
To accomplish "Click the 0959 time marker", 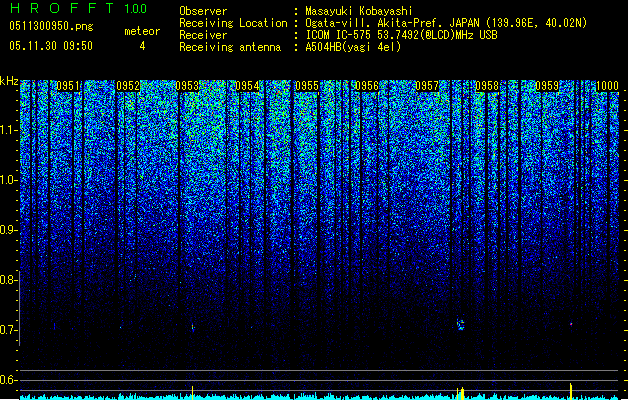I will (x=547, y=86).
